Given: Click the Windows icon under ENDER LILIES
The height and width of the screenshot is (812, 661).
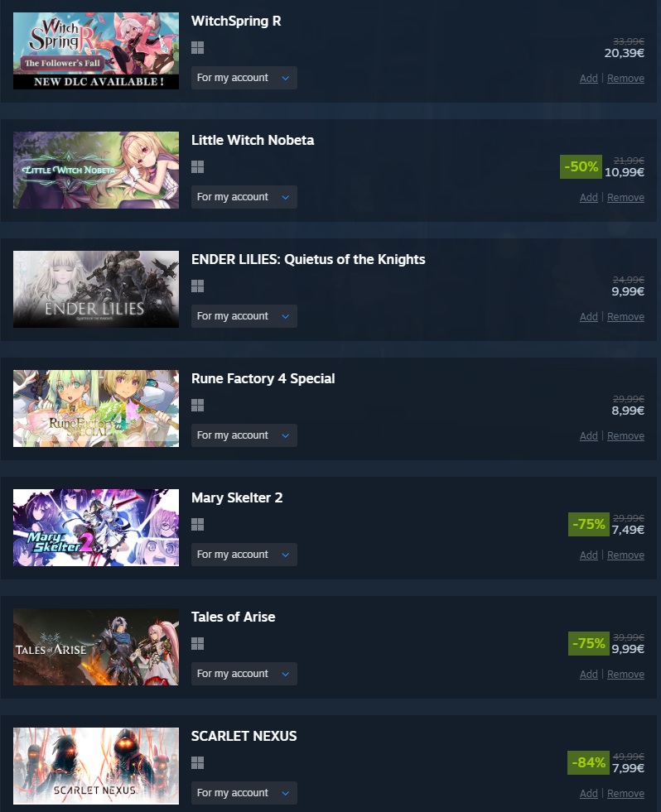Looking at the screenshot, I should (197, 286).
